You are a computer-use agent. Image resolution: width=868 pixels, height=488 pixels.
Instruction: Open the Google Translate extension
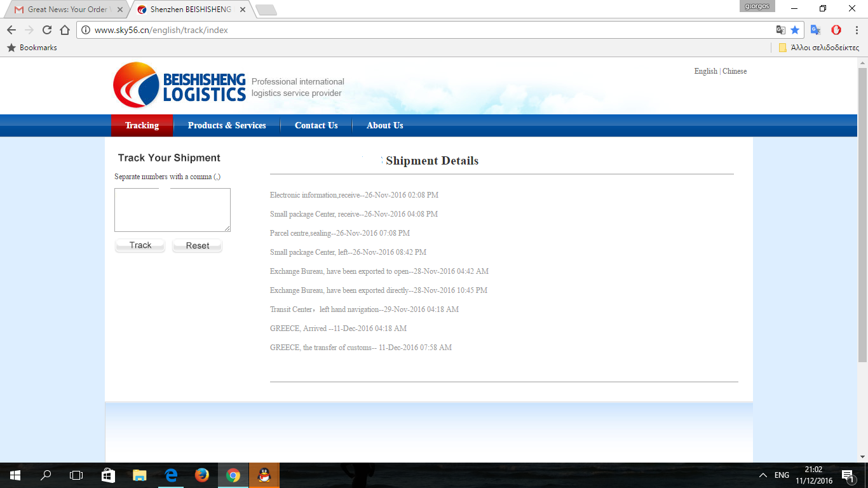click(x=816, y=30)
